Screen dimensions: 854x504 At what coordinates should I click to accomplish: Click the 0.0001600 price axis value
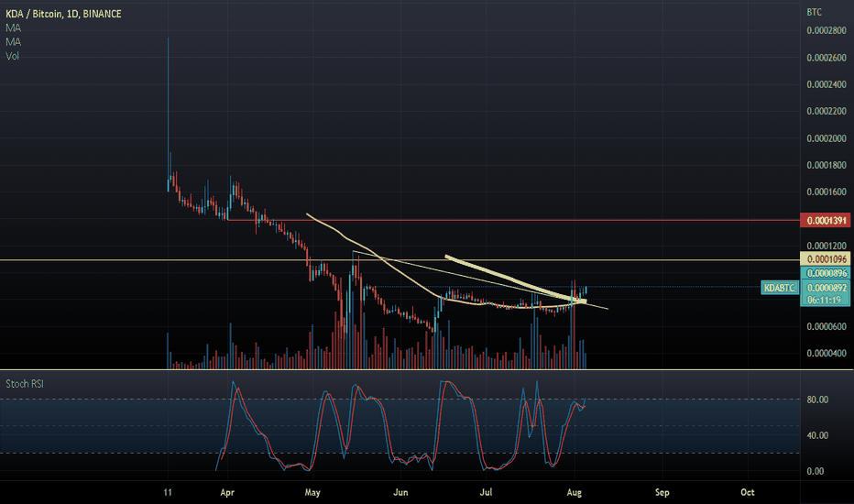[x=827, y=192]
